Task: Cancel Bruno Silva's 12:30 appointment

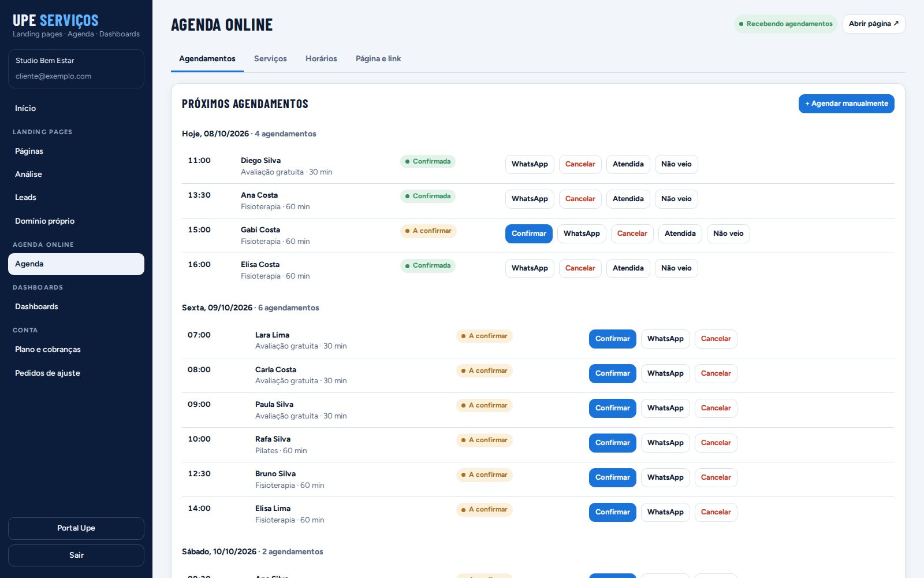Action: pyautogui.click(x=716, y=477)
